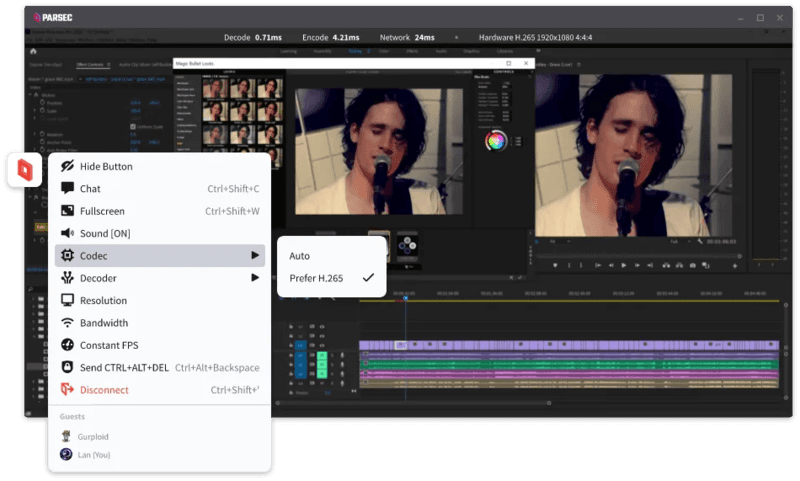
Task: Click the Decoder icon
Action: point(67,278)
